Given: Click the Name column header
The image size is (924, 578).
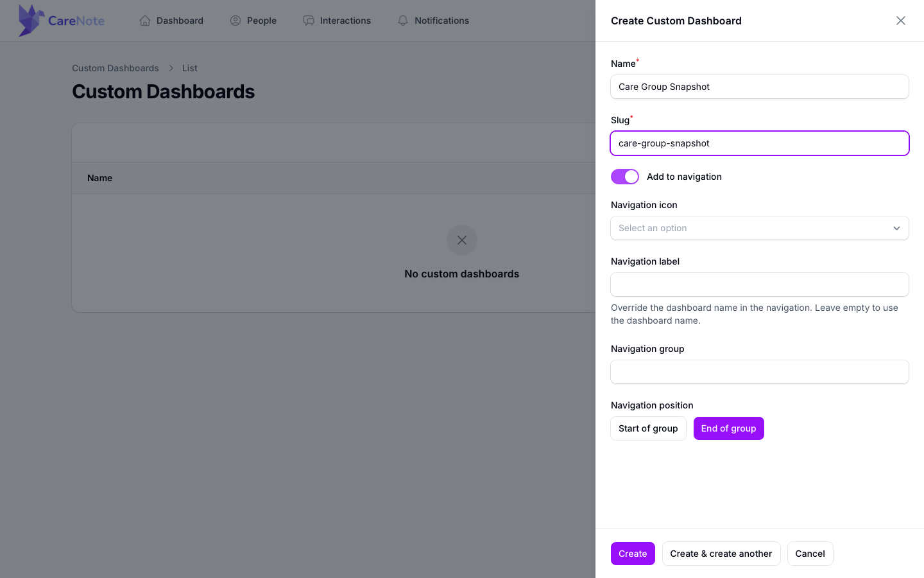Looking at the screenshot, I should click(100, 178).
